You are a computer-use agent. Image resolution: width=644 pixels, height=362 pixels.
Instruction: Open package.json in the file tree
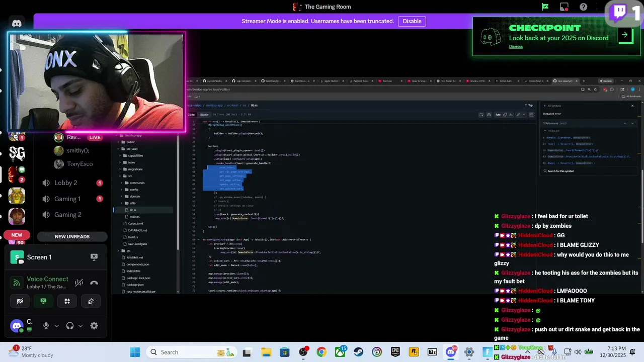click(135, 285)
